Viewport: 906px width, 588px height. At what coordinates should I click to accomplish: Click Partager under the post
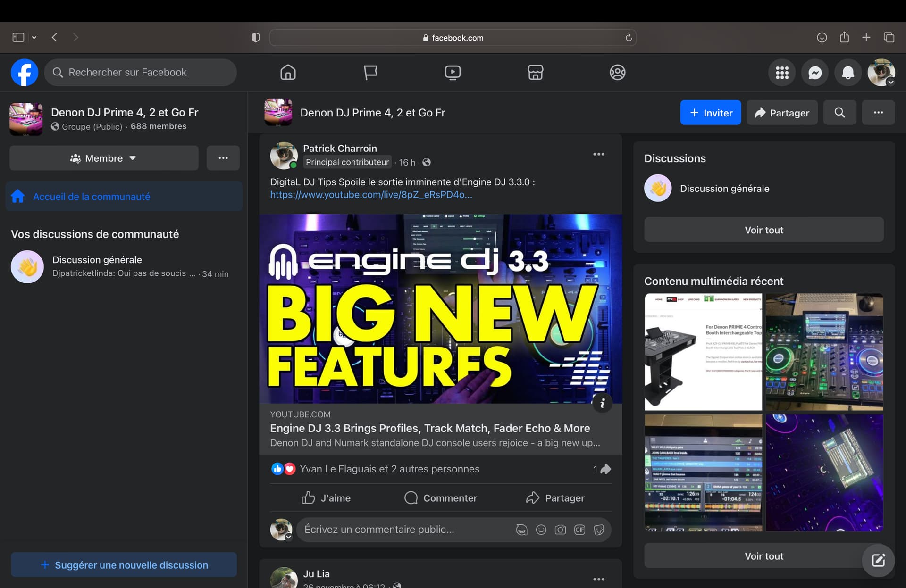pyautogui.click(x=555, y=498)
